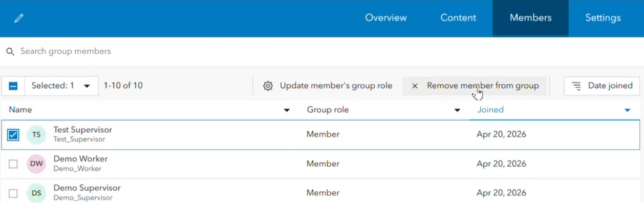The height and width of the screenshot is (203, 644).
Task: Switch to the Overview tab
Action: click(x=386, y=18)
